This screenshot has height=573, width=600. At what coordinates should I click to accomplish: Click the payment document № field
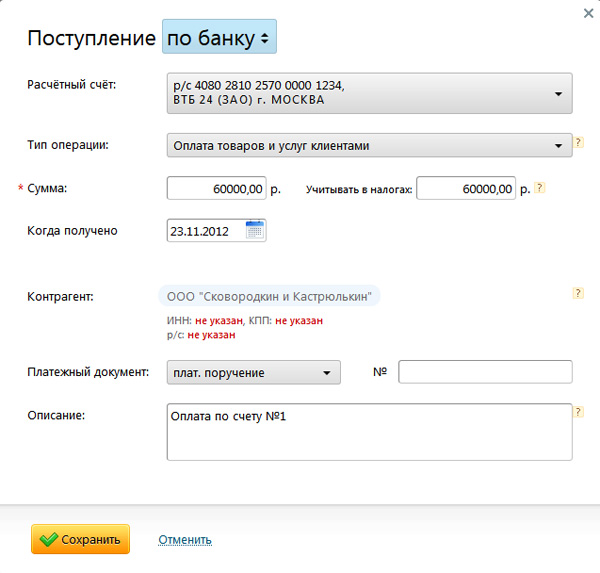pyautogui.click(x=485, y=373)
